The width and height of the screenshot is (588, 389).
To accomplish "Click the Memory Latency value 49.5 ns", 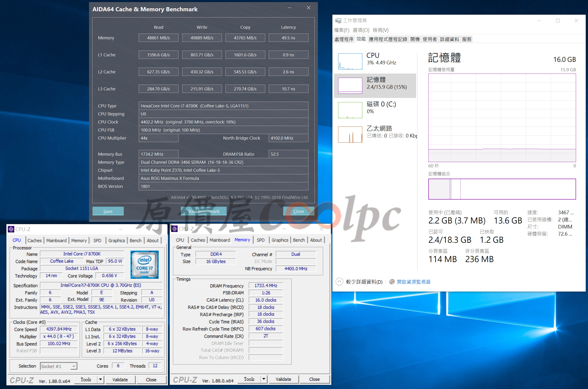I will [x=288, y=38].
